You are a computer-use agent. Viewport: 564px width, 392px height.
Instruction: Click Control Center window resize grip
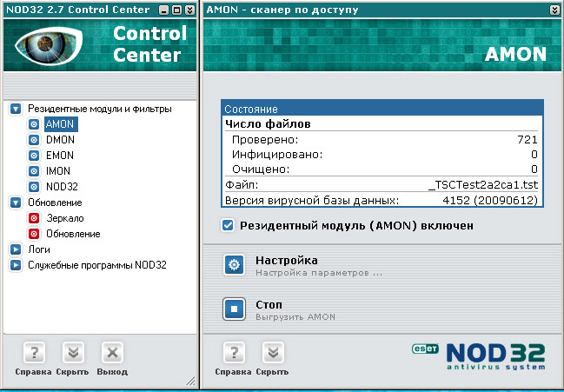pyautogui.click(x=191, y=381)
